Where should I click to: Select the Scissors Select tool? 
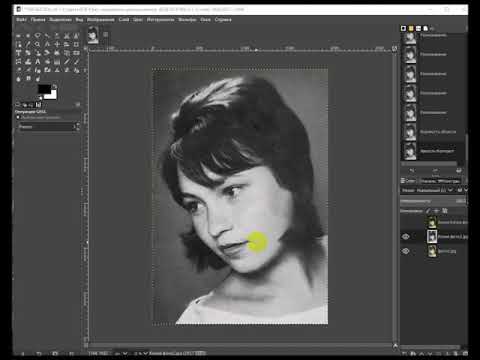[x=67, y=36]
